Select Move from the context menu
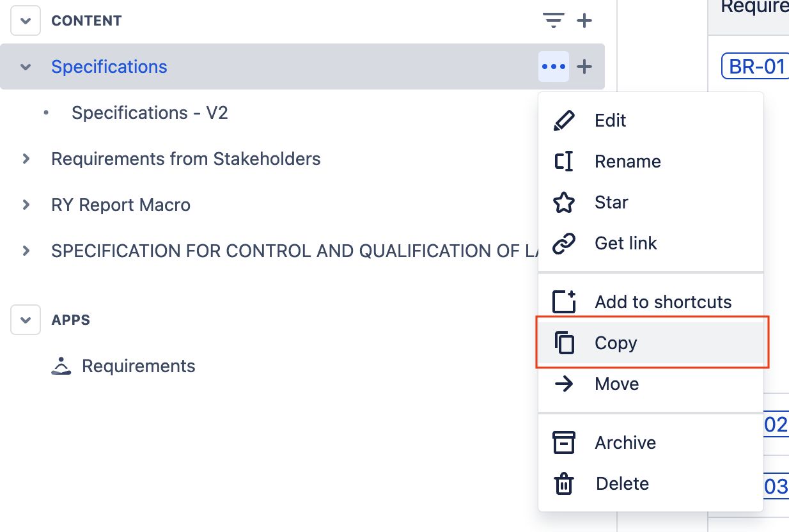Viewport: 789px width, 532px height. (616, 384)
